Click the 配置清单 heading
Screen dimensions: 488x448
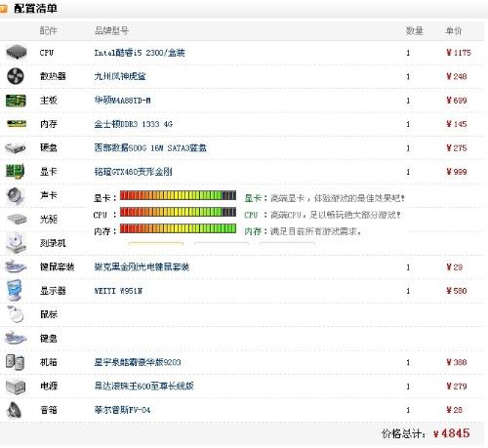coord(35,9)
